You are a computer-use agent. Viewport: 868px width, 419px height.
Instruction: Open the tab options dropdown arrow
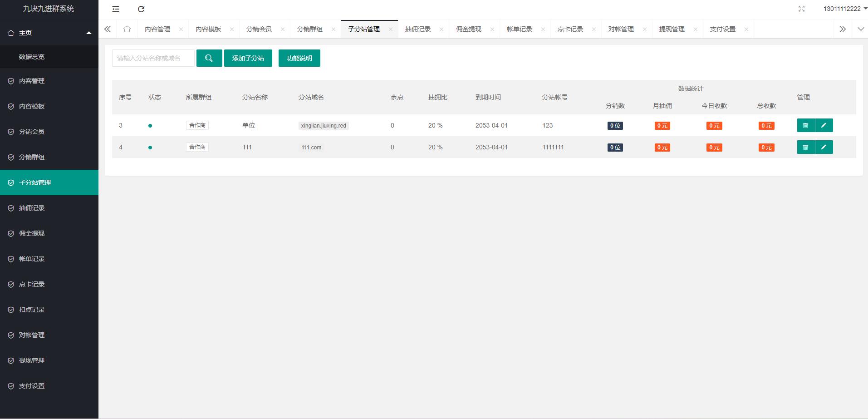coord(860,29)
